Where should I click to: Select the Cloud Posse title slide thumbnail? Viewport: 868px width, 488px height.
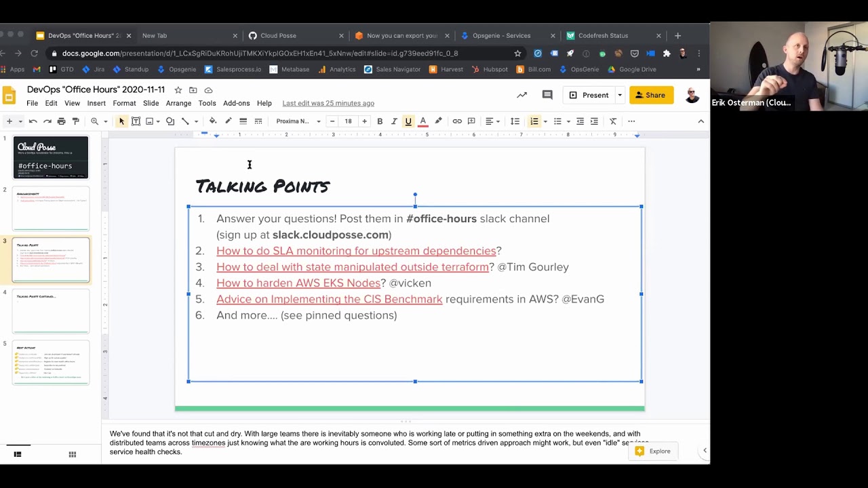click(51, 157)
